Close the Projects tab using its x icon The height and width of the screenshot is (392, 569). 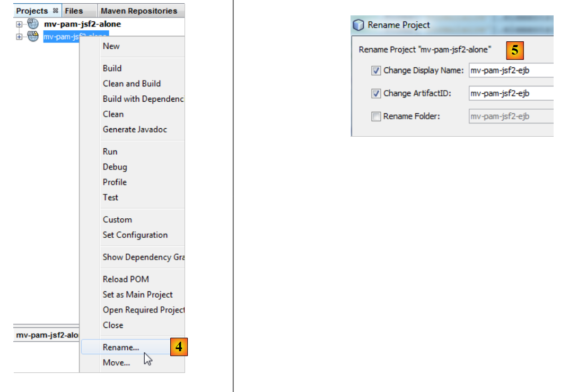click(x=56, y=11)
